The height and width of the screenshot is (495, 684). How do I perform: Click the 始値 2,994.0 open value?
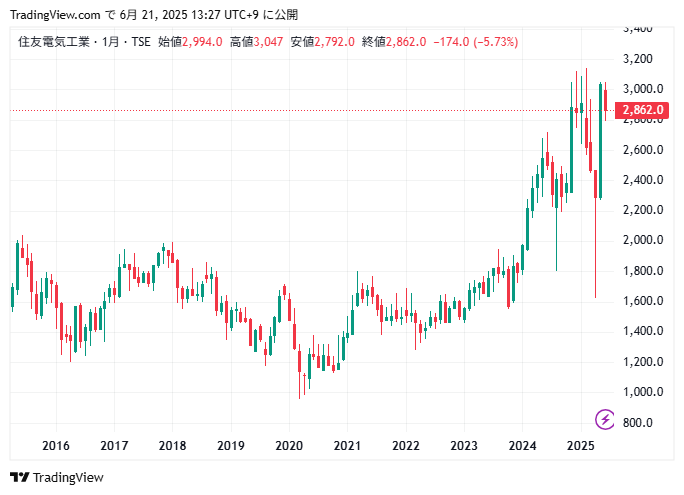tap(190, 42)
